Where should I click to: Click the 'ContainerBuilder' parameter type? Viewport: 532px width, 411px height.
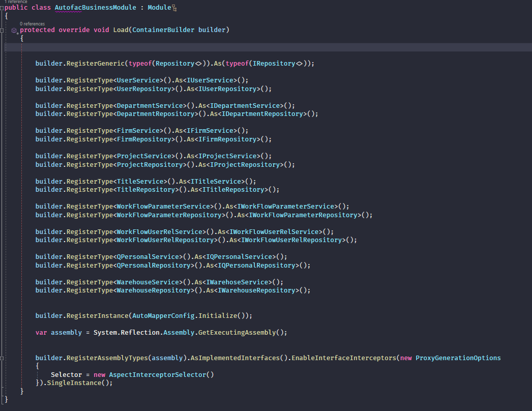(x=163, y=30)
